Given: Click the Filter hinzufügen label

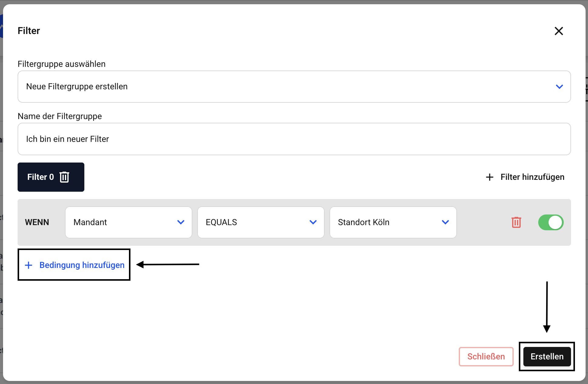Looking at the screenshot, I should (x=532, y=177).
